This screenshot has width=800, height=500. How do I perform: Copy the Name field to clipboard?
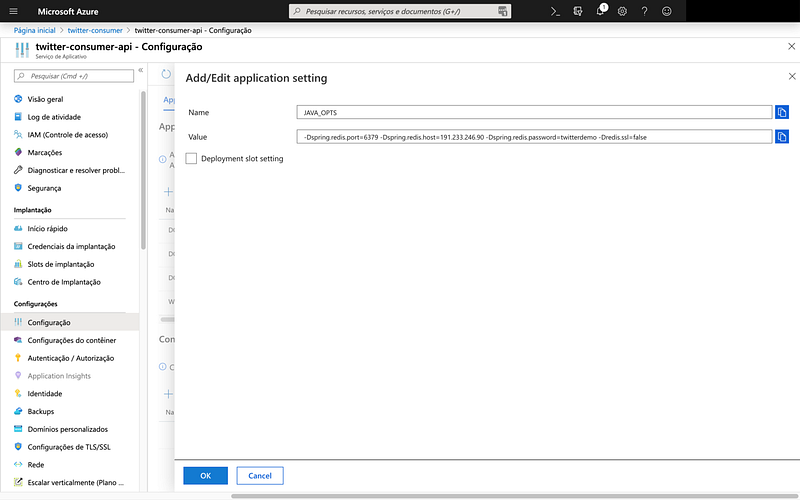(x=782, y=112)
